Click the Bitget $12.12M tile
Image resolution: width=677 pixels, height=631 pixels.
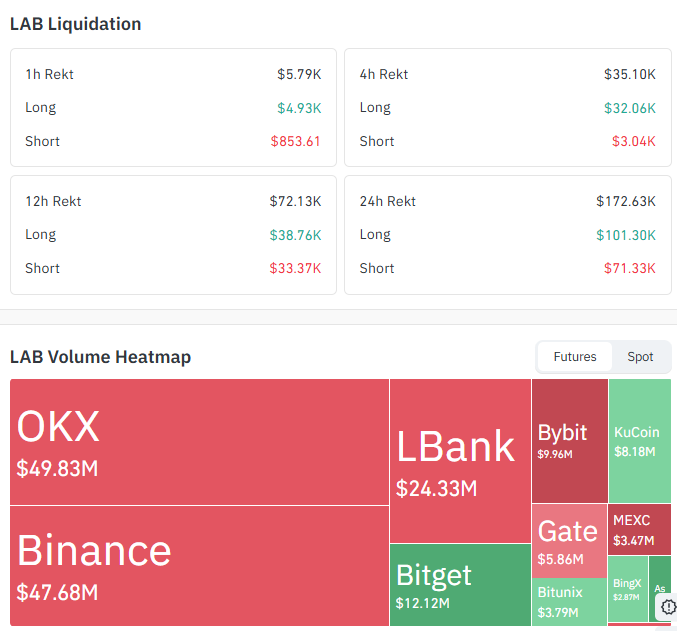pyautogui.click(x=460, y=585)
